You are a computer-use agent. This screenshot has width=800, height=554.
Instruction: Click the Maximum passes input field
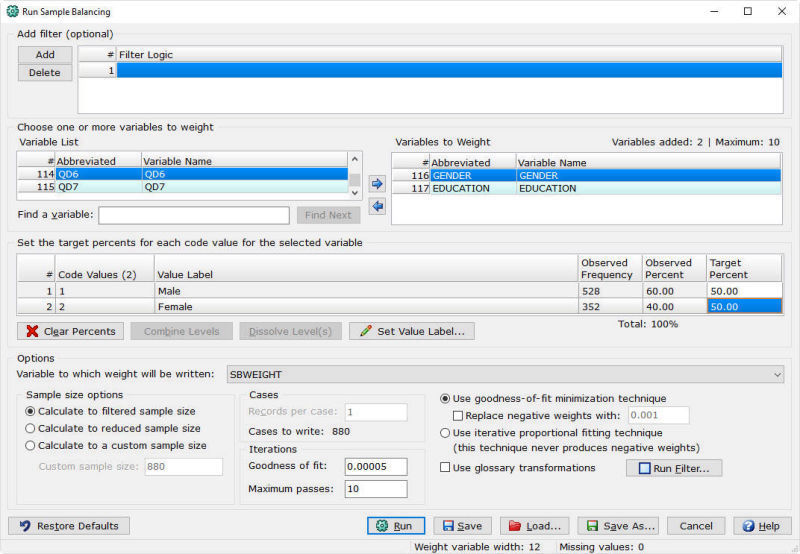pyautogui.click(x=376, y=489)
